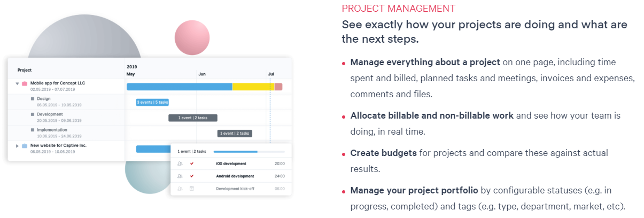Toggle the checkmark for Android development task
The width and height of the screenshot is (644, 218).
click(x=192, y=176)
